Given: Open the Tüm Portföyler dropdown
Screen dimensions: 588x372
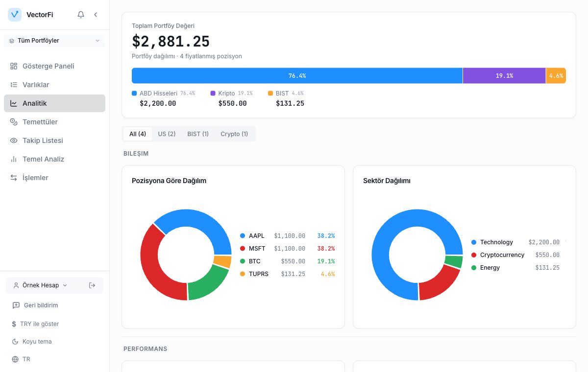Looking at the screenshot, I should 54,41.
